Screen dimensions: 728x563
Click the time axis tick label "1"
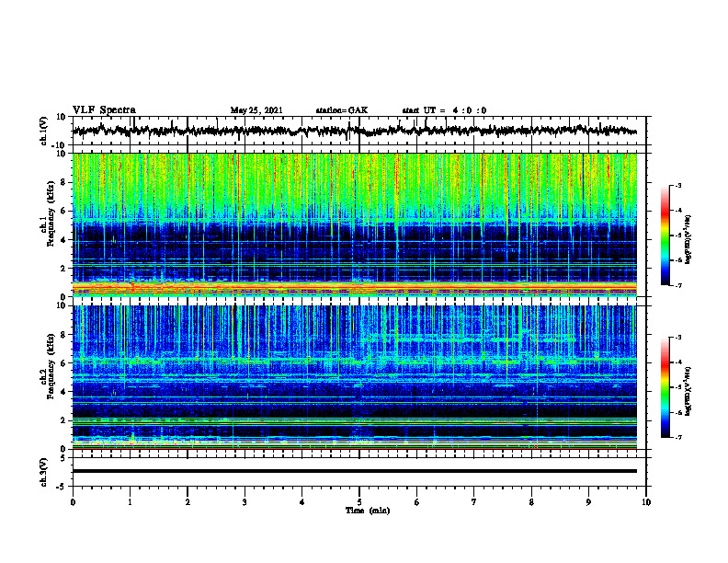pyautogui.click(x=131, y=502)
